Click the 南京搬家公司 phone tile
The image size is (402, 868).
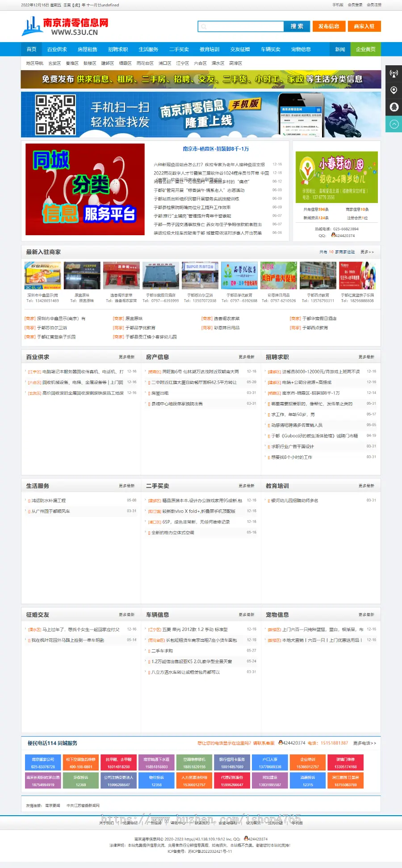click(43, 763)
